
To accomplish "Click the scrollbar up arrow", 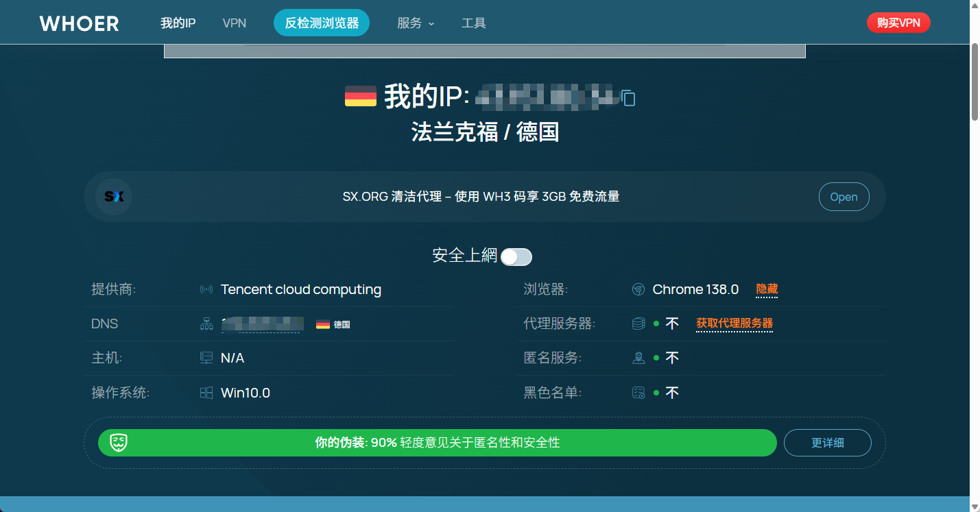I will (x=975, y=5).
